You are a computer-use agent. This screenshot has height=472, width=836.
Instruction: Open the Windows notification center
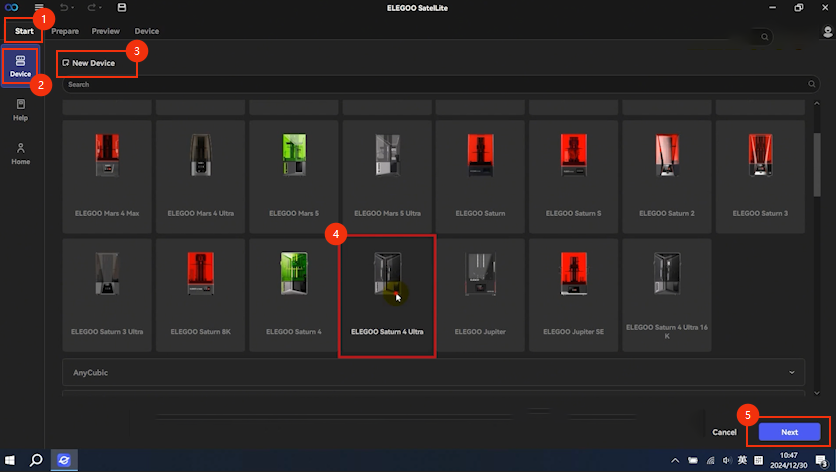coord(822,460)
